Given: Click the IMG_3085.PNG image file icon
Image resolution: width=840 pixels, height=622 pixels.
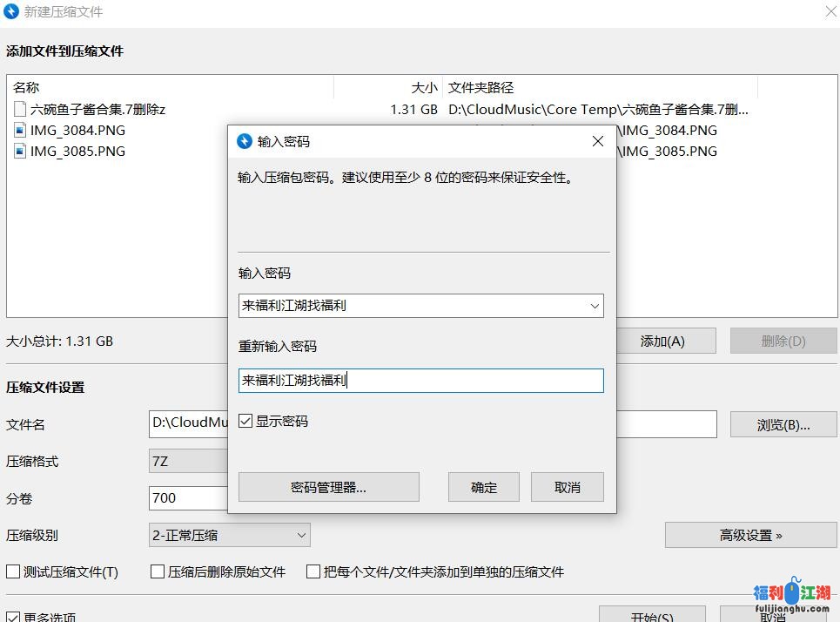Looking at the screenshot, I should point(20,152).
